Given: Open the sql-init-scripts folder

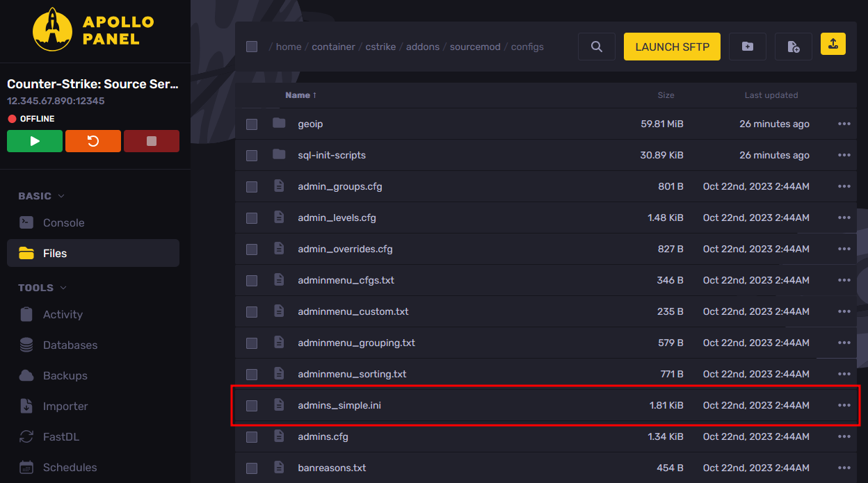Looking at the screenshot, I should point(331,155).
